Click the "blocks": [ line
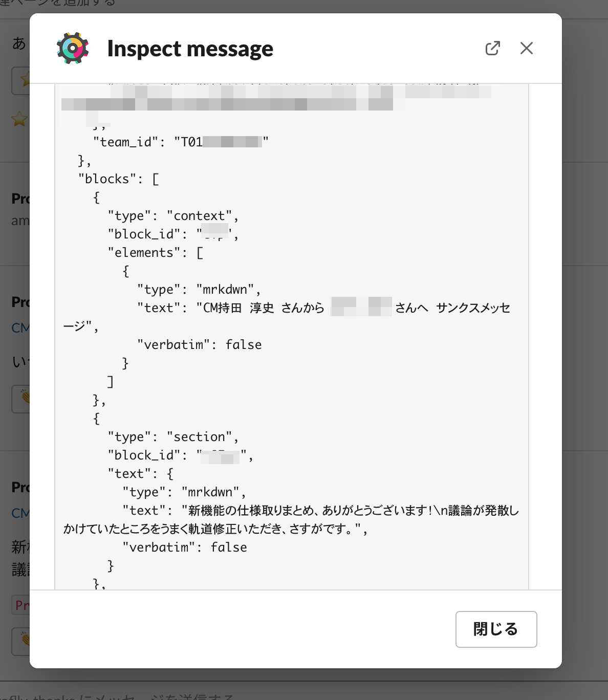608x700 pixels. [118, 179]
